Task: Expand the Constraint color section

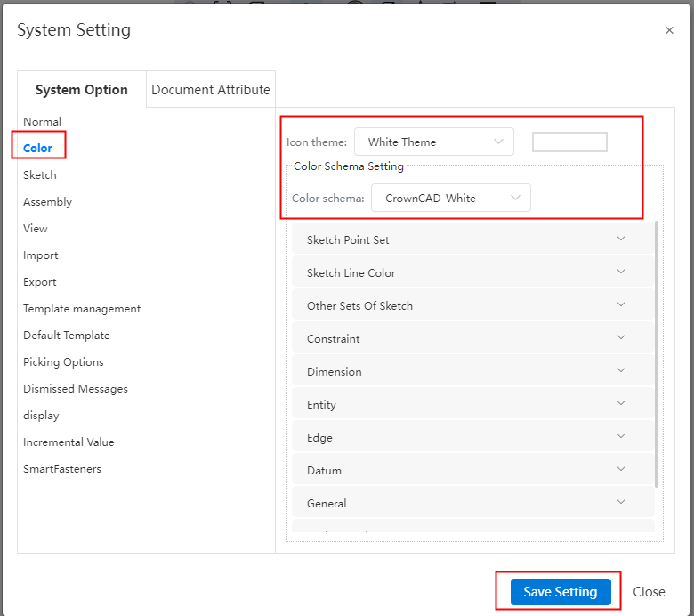Action: pos(472,338)
